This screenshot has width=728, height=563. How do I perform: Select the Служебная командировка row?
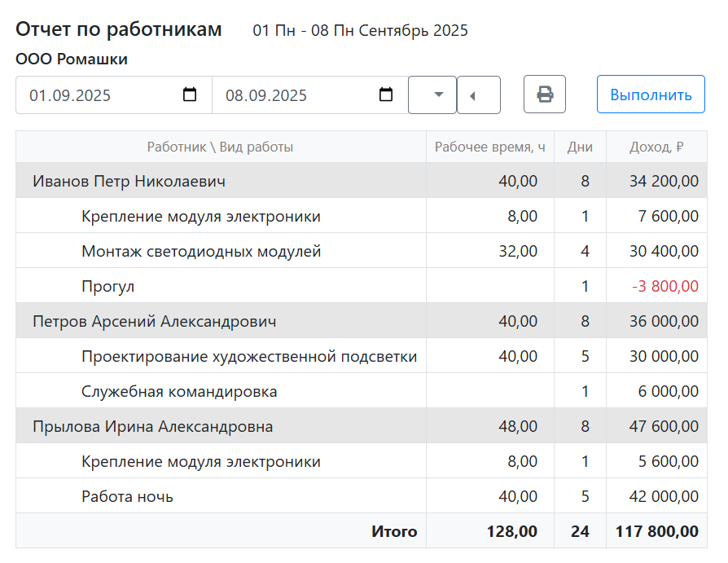pyautogui.click(x=179, y=392)
